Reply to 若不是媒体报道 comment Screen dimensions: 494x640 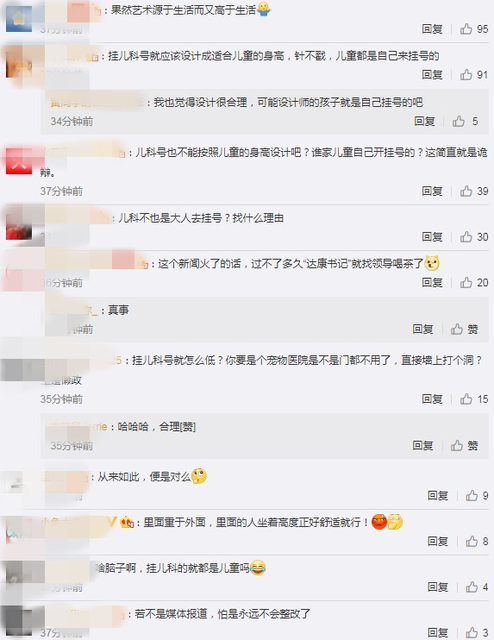coord(438,633)
